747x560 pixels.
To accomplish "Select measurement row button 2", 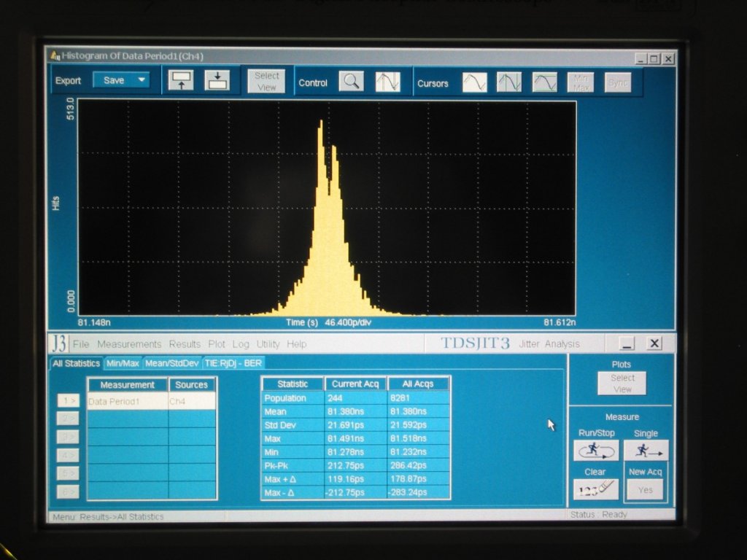I will (68, 419).
